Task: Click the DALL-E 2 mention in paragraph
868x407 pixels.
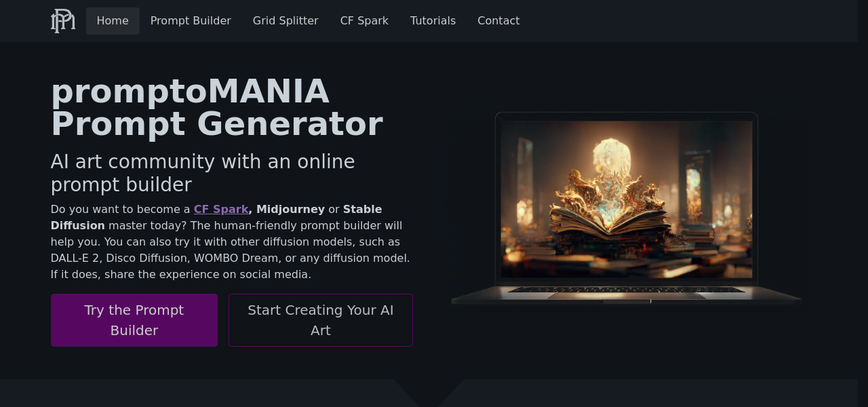Action: point(77,258)
